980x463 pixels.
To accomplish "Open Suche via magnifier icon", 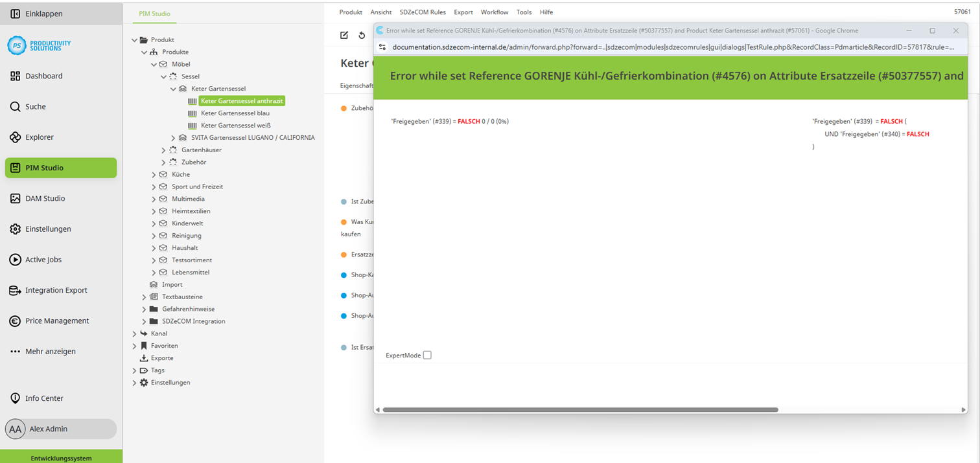I will tap(16, 107).
